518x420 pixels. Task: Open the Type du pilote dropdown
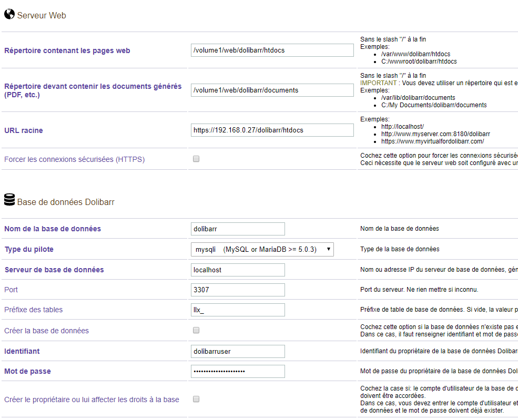[262, 249]
